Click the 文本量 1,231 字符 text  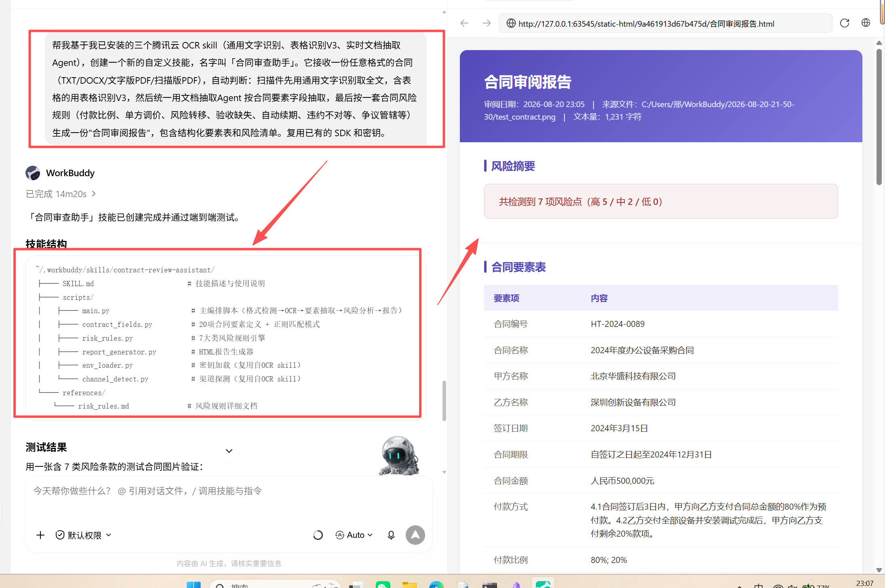coord(607,117)
